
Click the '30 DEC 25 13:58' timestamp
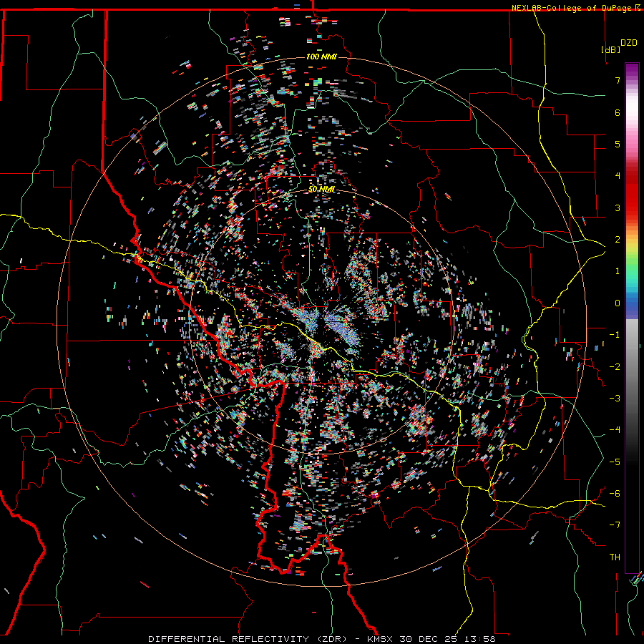point(447,639)
